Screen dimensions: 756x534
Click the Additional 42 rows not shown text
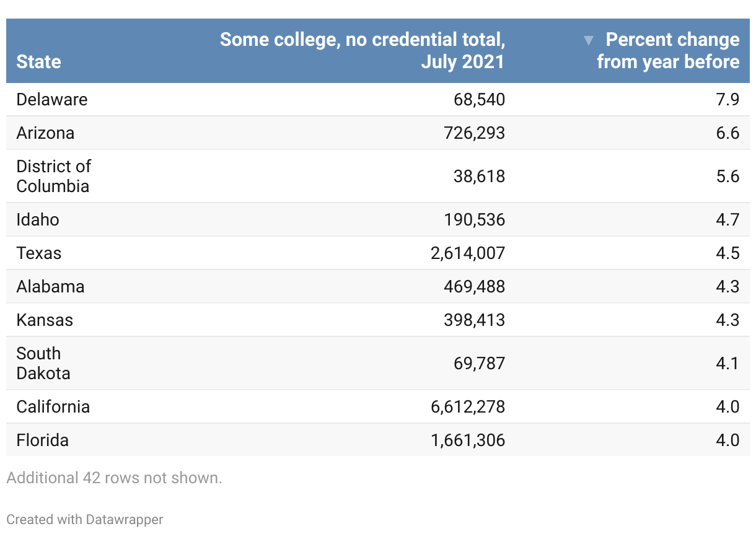tap(114, 478)
